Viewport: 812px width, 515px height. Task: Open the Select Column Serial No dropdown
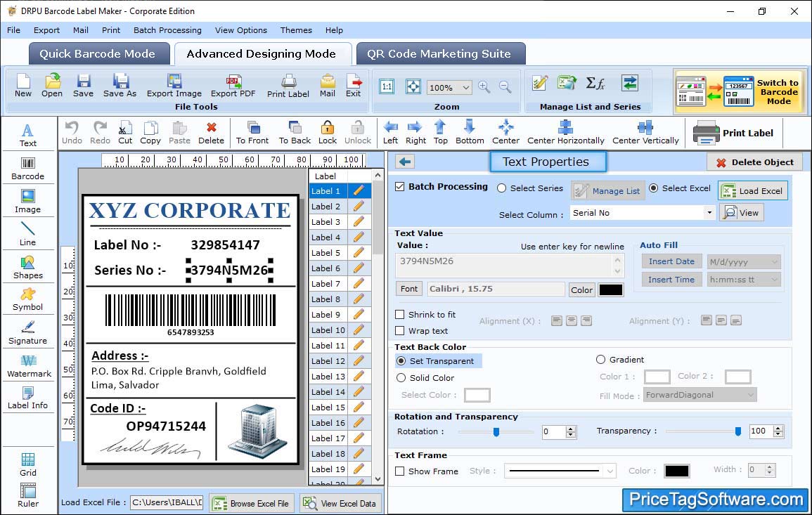(709, 213)
